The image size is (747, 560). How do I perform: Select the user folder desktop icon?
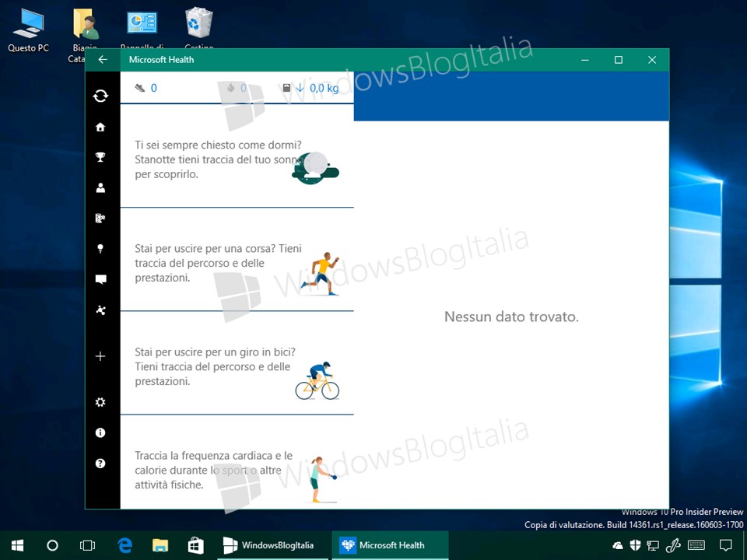86,34
